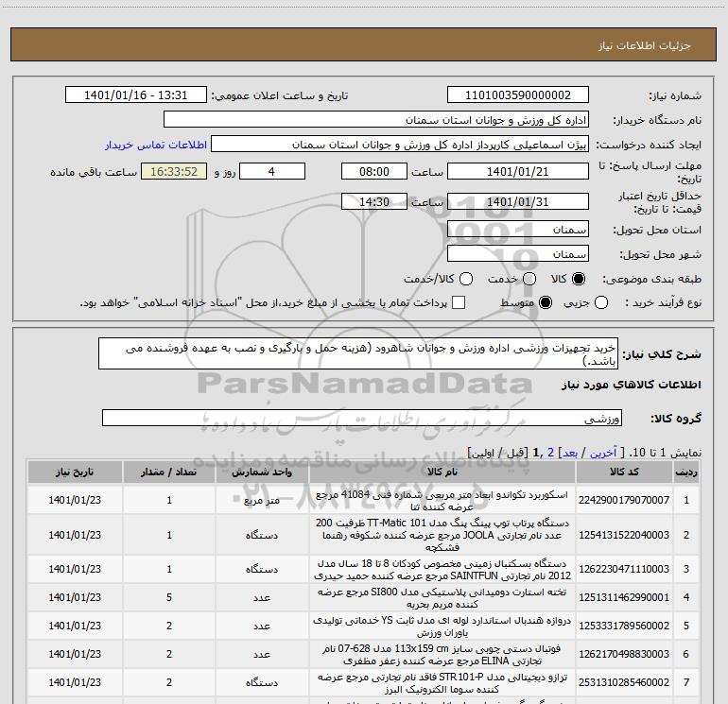Click buyer organization name field
Viewport: 728px width, 704px height.
[376, 119]
